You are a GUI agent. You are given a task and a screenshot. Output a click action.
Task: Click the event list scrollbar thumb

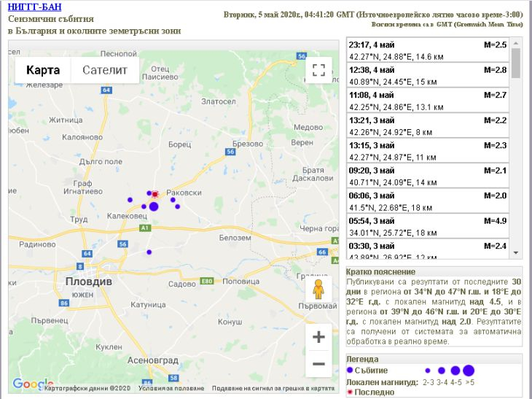click(516, 63)
